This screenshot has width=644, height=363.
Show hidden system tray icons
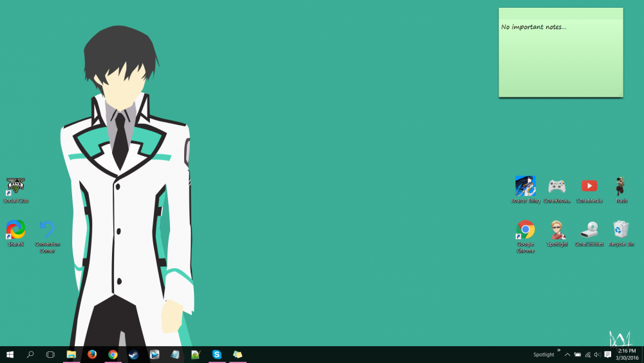point(567,355)
